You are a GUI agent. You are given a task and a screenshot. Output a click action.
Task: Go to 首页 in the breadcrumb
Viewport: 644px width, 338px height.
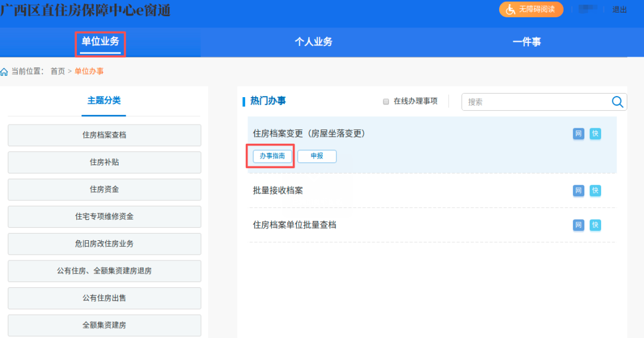click(58, 72)
